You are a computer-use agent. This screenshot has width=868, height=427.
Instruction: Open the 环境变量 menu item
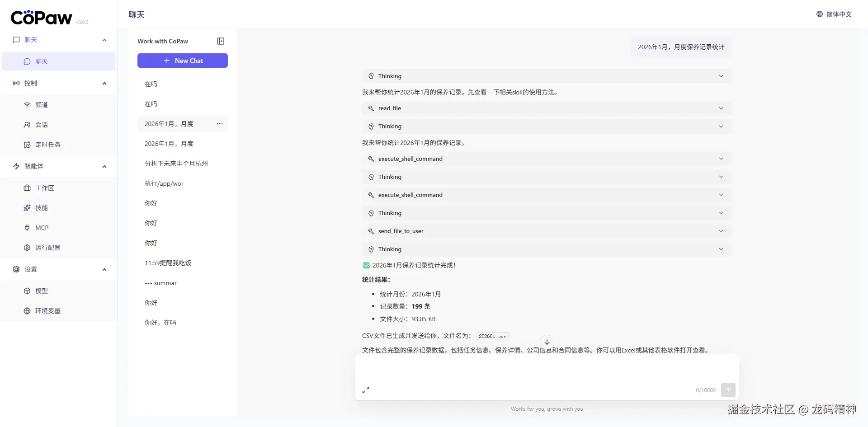click(x=58, y=311)
